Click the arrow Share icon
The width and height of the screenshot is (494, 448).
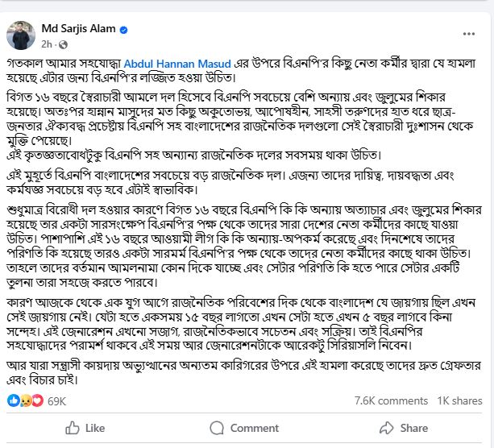pyautogui.click(x=386, y=428)
